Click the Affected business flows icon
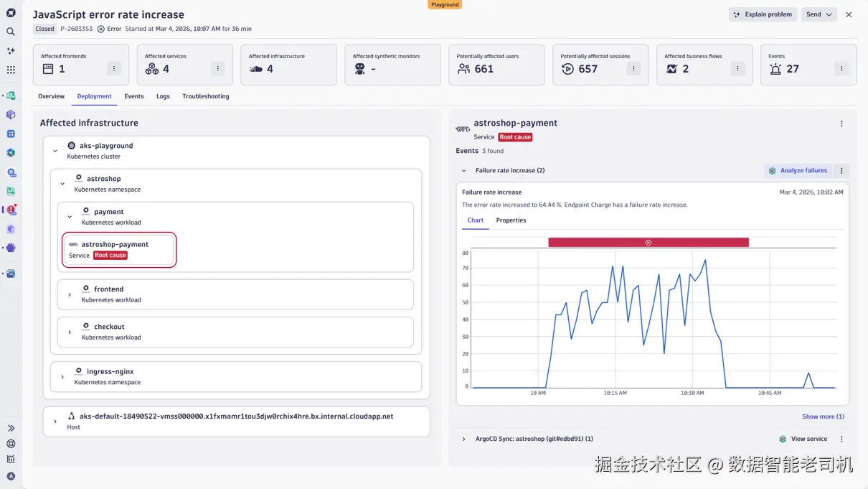This screenshot has width=868, height=489. click(x=671, y=69)
